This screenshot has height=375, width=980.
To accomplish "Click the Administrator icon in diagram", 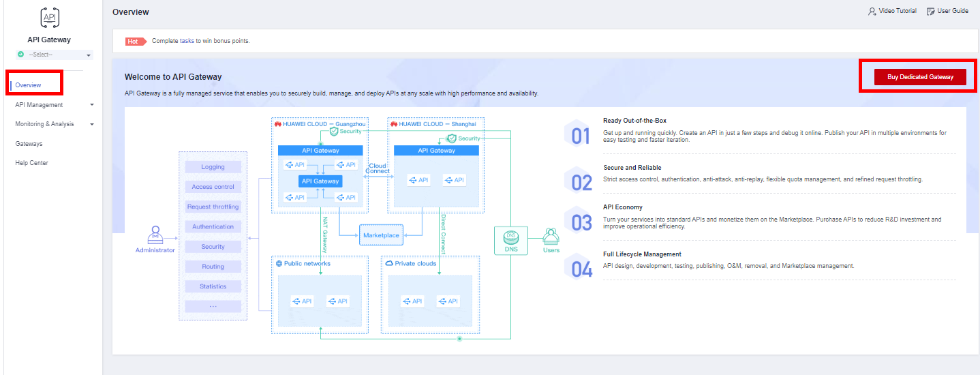I will 155,235.
